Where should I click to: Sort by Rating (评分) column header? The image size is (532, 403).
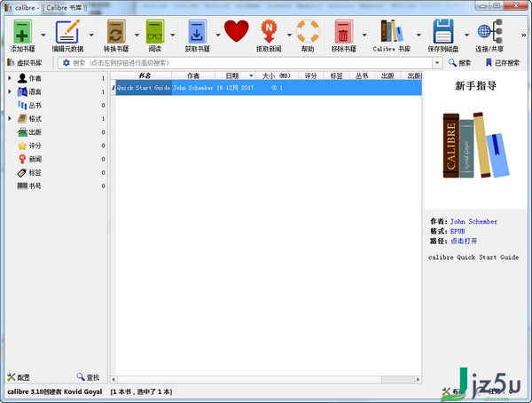pos(311,75)
